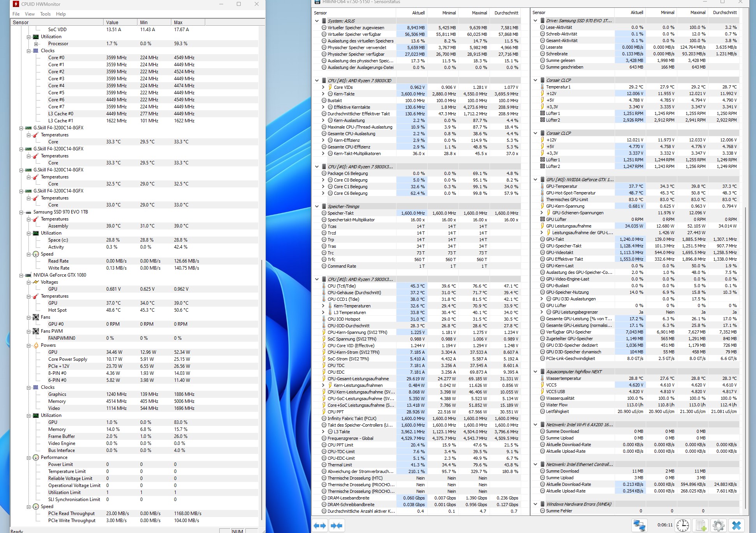Click the Durchschnitt column header
Image resolution: width=756 pixels, height=533 pixels.
[506, 13]
